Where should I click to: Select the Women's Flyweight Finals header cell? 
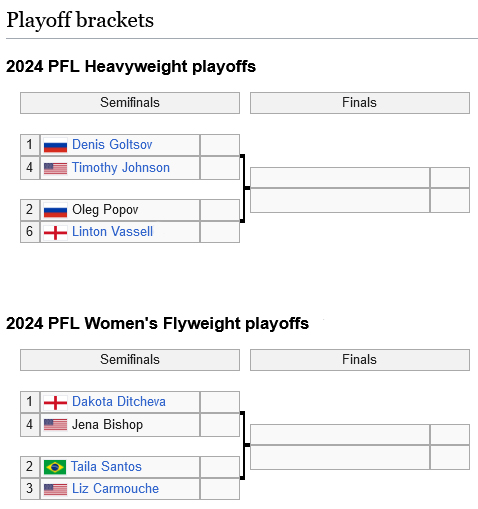pyautogui.click(x=360, y=360)
